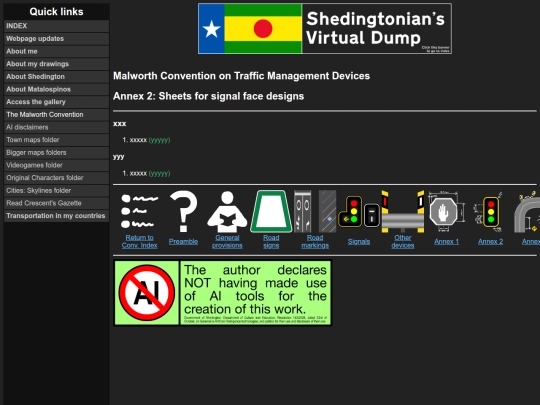Screen dimensions: 540x405
Task: Open the Other devices barrier icon
Action: tap(403, 211)
